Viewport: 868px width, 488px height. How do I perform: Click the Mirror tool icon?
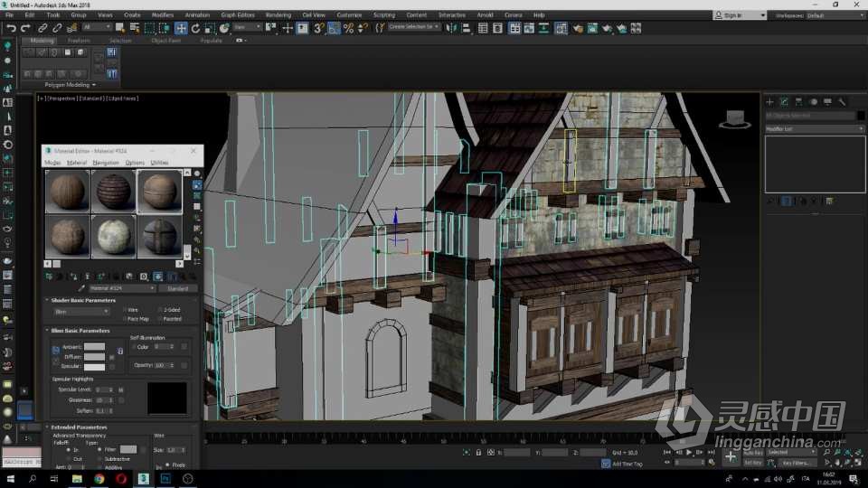(451, 28)
